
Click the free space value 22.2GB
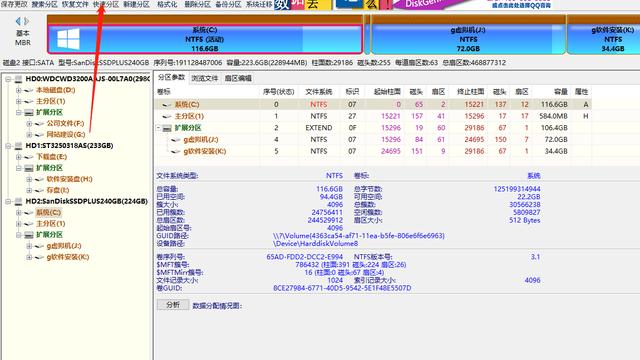529,197
